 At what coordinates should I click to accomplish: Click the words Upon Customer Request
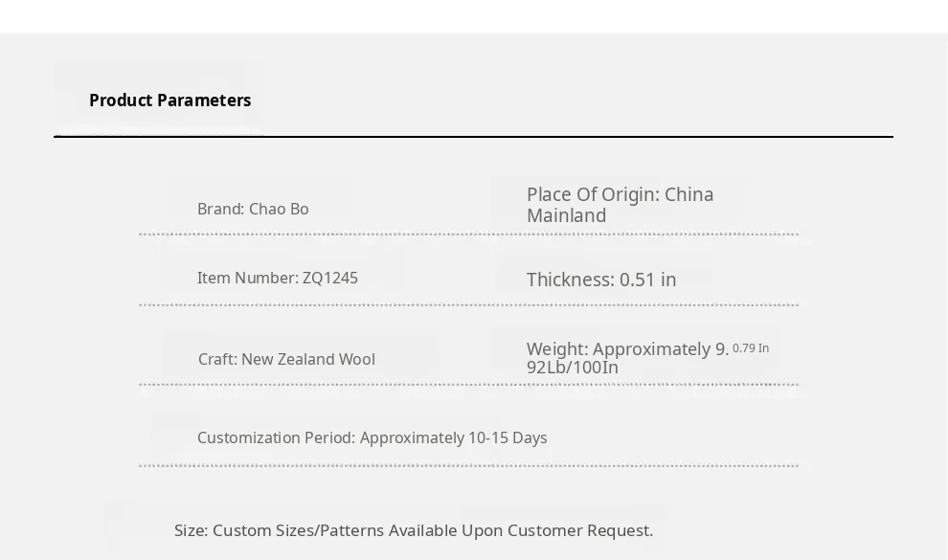tap(557, 530)
